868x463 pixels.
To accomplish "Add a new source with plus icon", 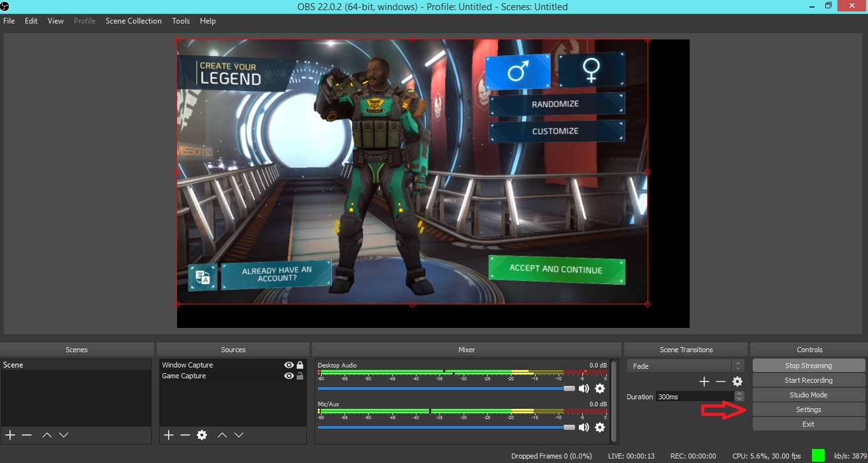I will [169, 435].
